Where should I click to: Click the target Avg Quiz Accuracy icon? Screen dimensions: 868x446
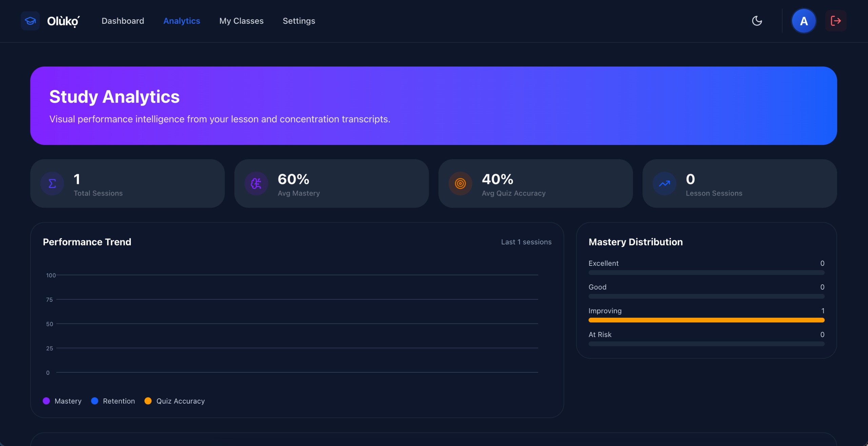pos(460,184)
